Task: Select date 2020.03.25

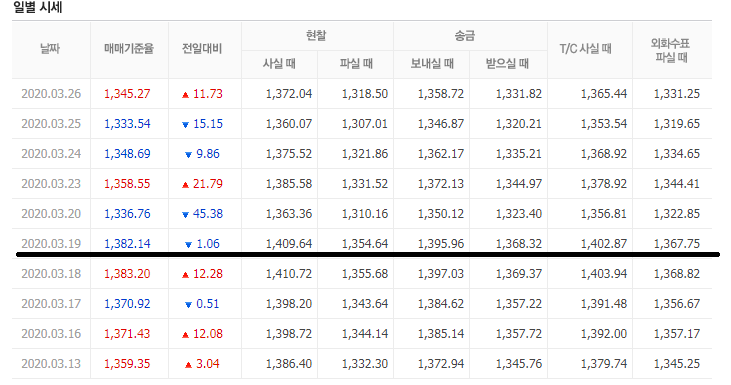Action: pyautogui.click(x=51, y=124)
